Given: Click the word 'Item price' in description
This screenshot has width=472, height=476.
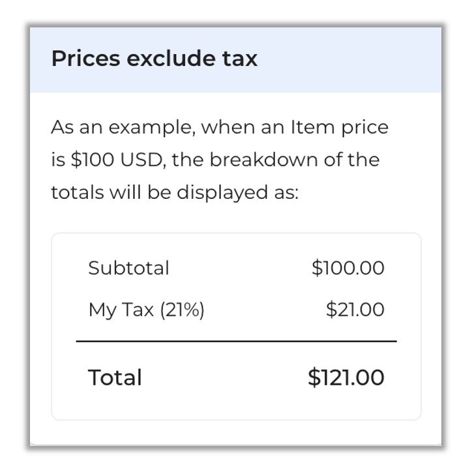Looking at the screenshot, I should tap(340, 128).
